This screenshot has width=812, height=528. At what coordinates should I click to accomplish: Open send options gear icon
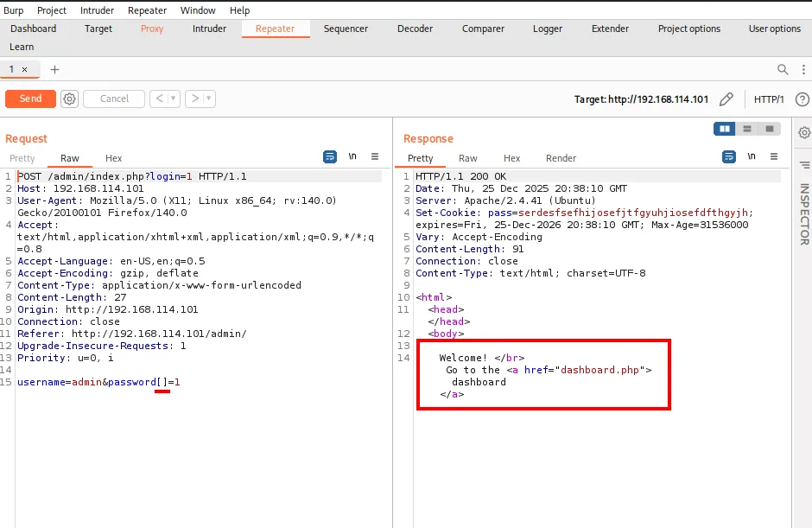point(69,99)
